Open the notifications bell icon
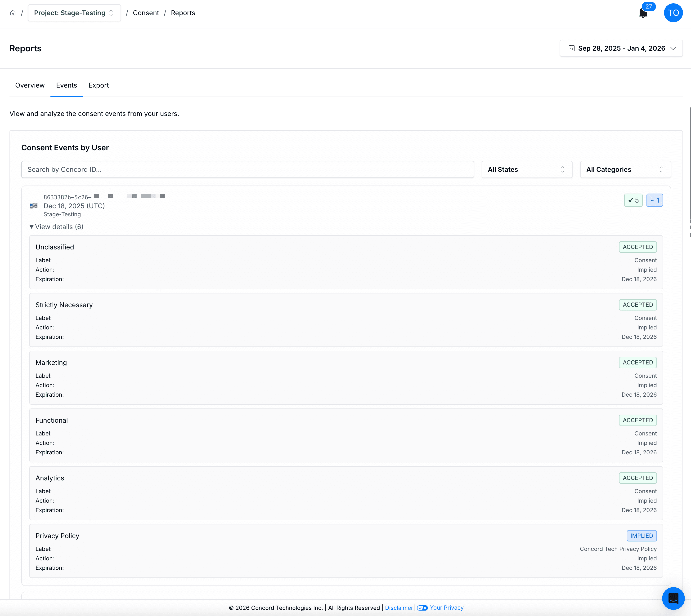The width and height of the screenshot is (691, 616). click(x=642, y=13)
